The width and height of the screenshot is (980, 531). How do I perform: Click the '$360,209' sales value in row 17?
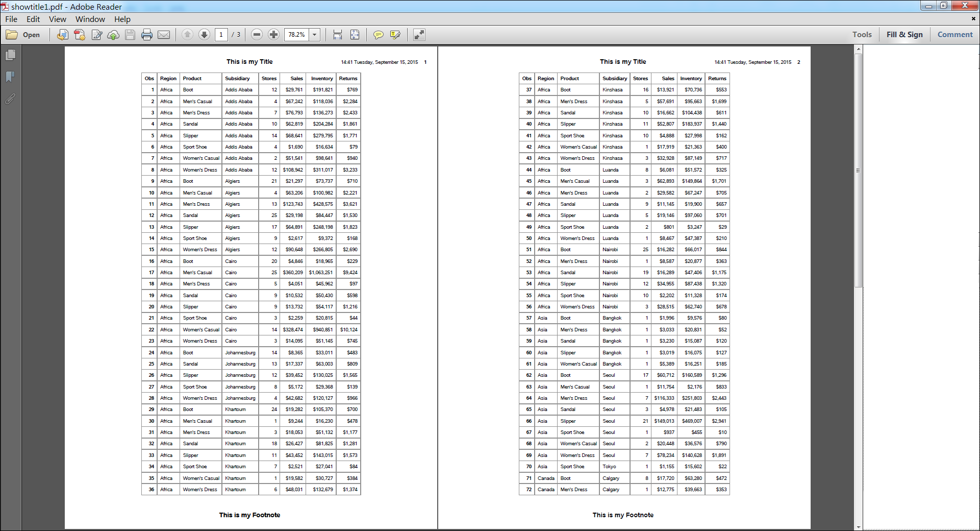tap(293, 273)
